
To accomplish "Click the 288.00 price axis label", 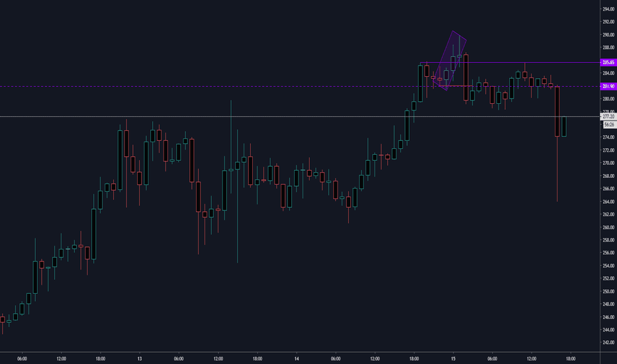I will coord(608,48).
